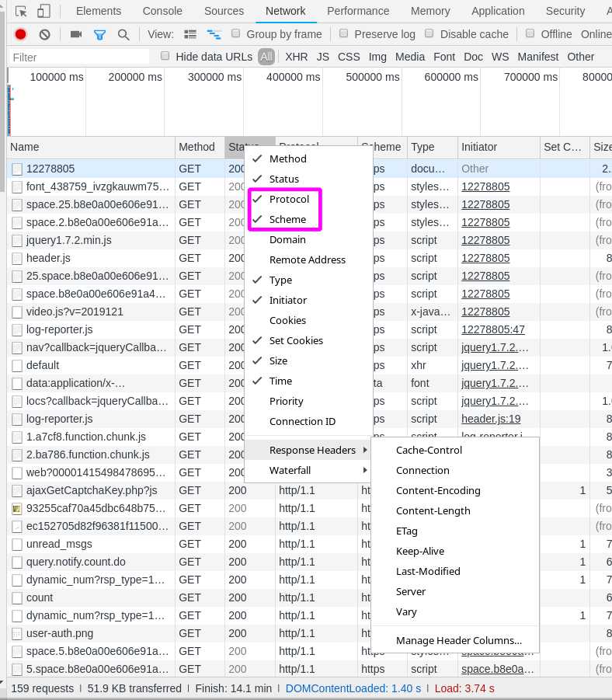The image size is (612, 700).
Task: Expand the Response Headers submenu
Action: [309, 450]
